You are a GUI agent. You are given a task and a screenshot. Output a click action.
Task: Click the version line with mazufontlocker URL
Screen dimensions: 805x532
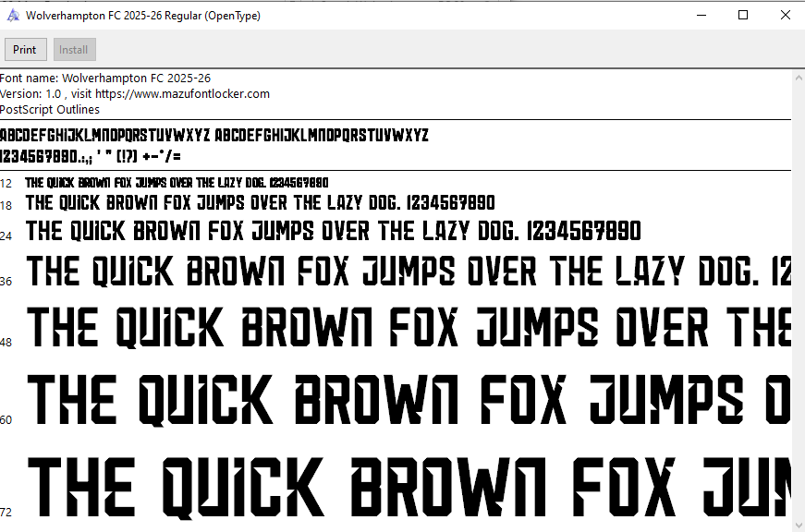click(135, 94)
